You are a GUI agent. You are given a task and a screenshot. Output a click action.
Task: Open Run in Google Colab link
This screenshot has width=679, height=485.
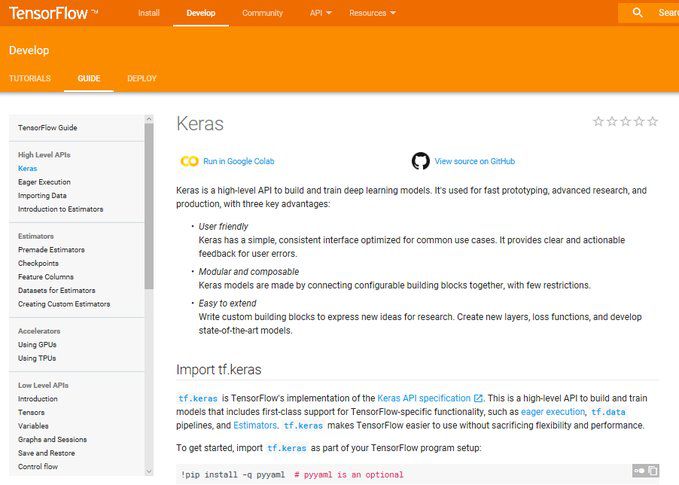pos(239,161)
